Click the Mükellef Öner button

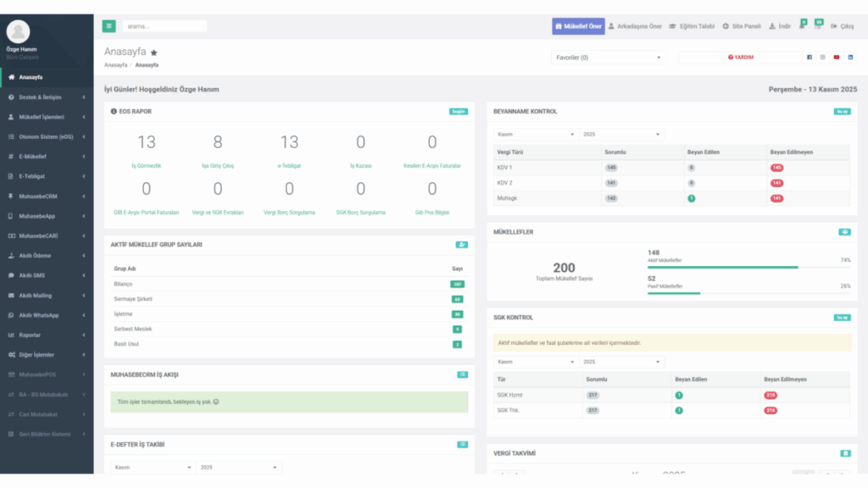578,26
